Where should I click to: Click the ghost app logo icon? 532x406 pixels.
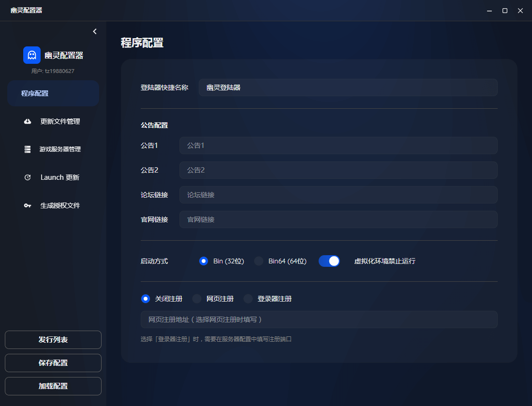coord(32,55)
